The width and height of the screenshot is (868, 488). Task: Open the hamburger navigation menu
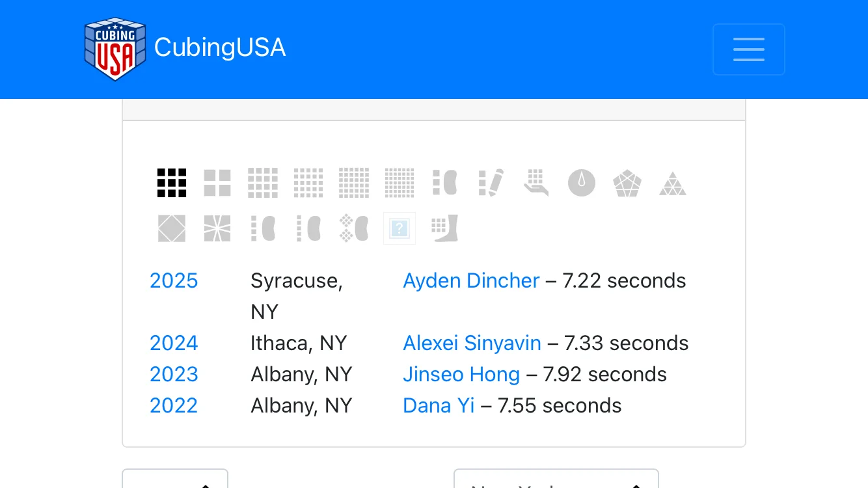pyautogui.click(x=749, y=49)
